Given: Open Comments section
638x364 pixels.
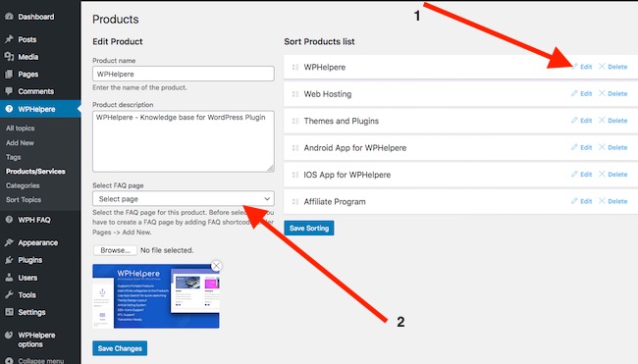Looking at the screenshot, I should 35,91.
